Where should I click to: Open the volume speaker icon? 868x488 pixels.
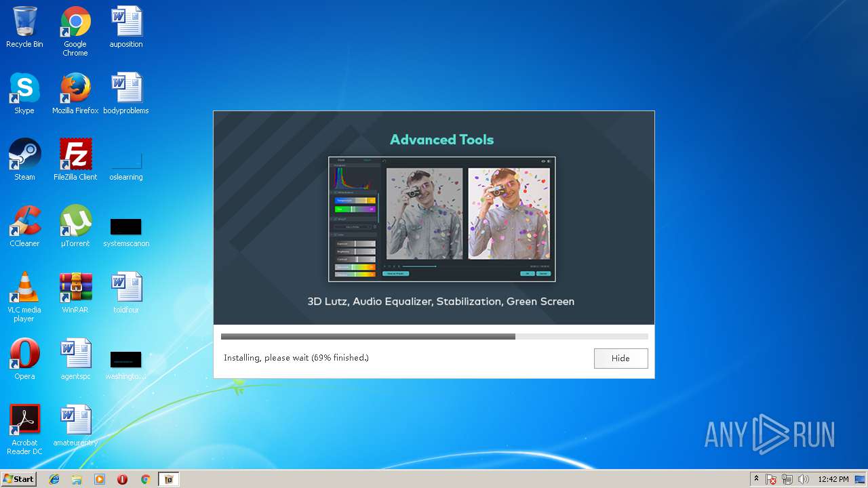804,479
